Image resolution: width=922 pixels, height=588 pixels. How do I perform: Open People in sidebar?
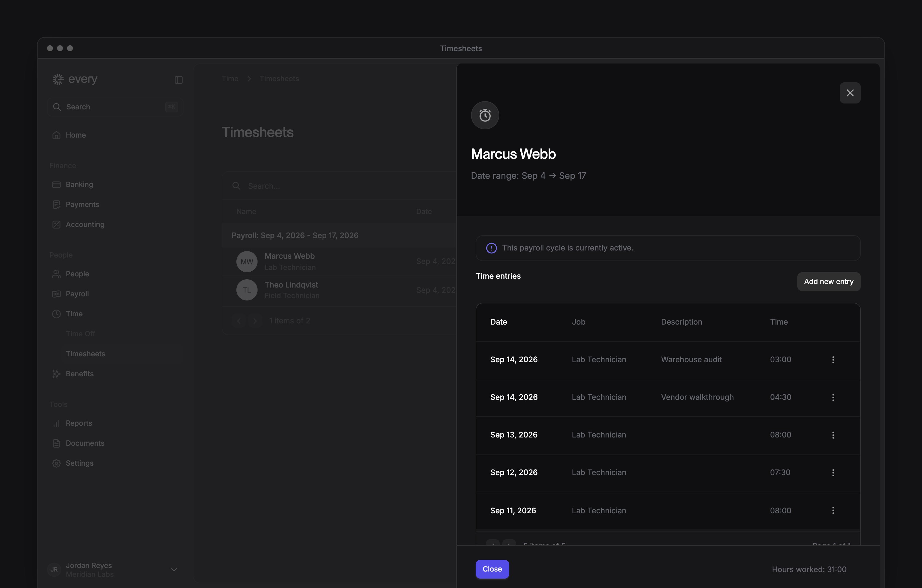(115, 274)
